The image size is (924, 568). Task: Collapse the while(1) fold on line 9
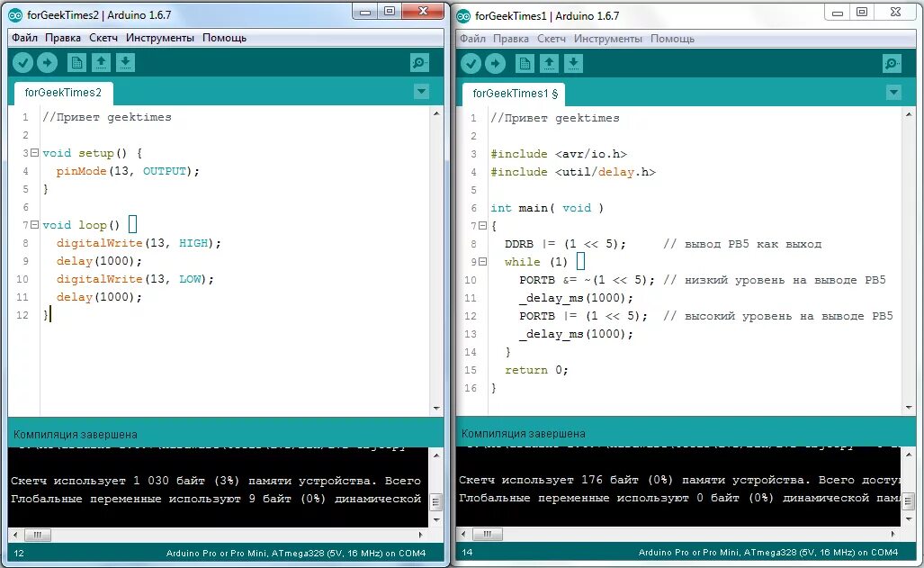tap(482, 261)
